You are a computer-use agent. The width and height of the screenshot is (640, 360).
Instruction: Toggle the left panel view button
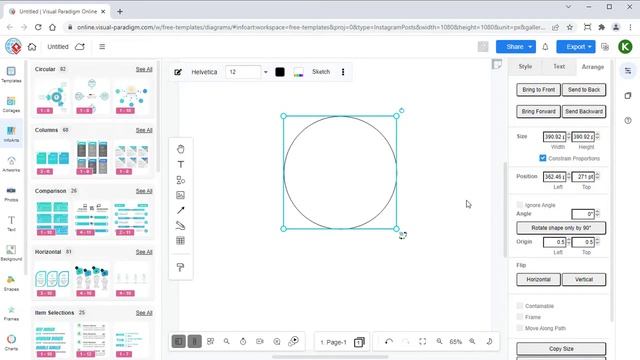tap(178, 341)
